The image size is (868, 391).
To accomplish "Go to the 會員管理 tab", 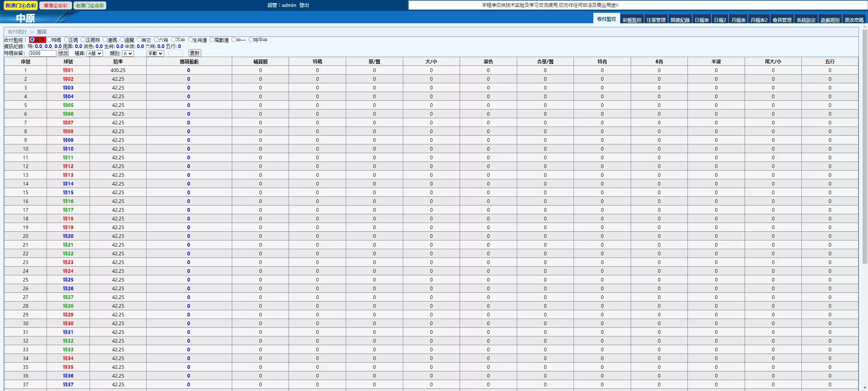I will pos(782,20).
